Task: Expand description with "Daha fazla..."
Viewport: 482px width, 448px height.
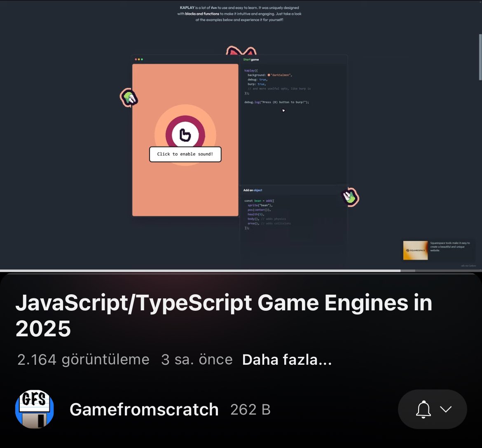Action: point(287,359)
